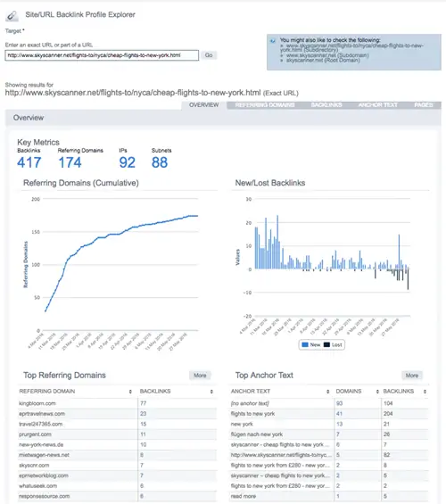Click prurgent.com row
This screenshot has width=446, height=504.
(x=117, y=434)
